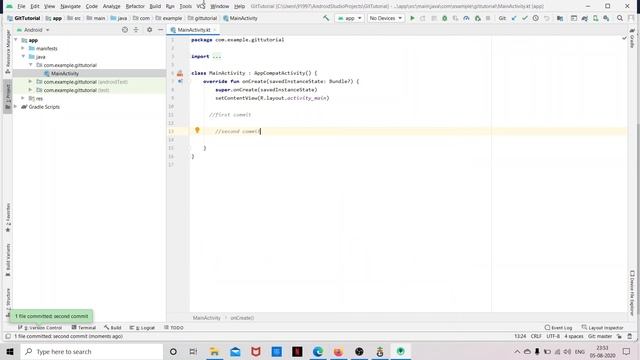
Task: Open the VCS menu
Action: click(200, 6)
